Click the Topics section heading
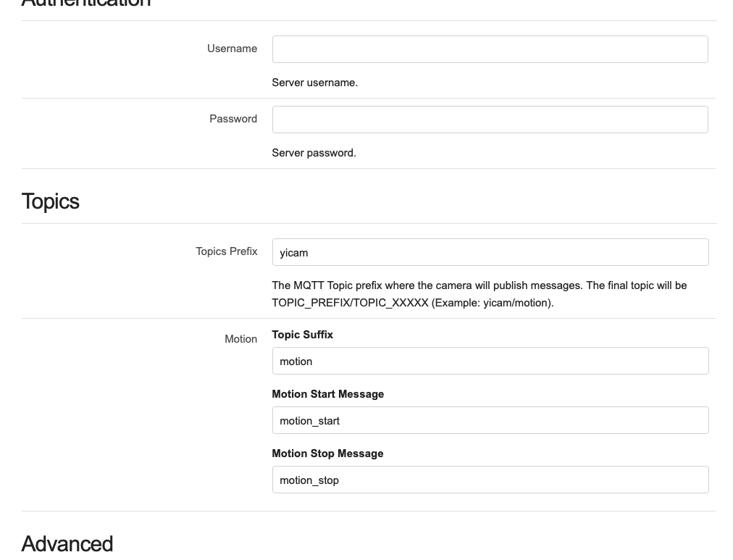This screenshot has height=560, width=733. click(51, 201)
